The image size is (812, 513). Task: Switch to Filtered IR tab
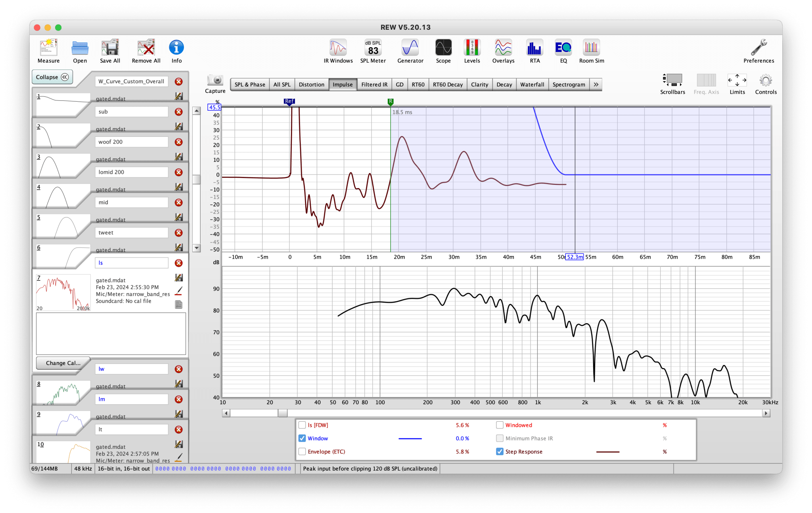(374, 85)
